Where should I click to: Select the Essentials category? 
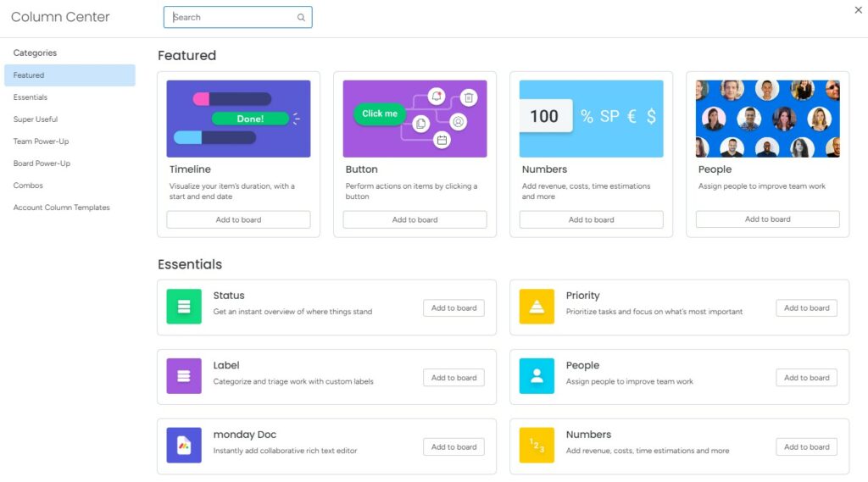(x=31, y=97)
